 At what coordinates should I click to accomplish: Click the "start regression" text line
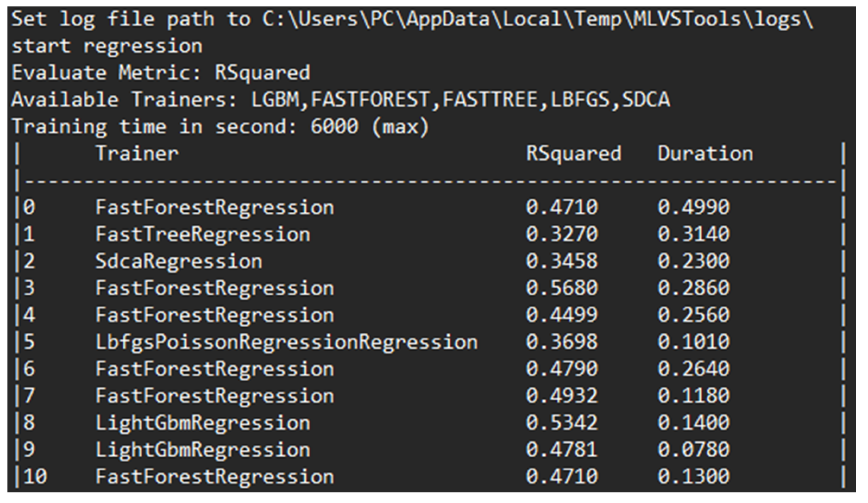click(x=107, y=46)
